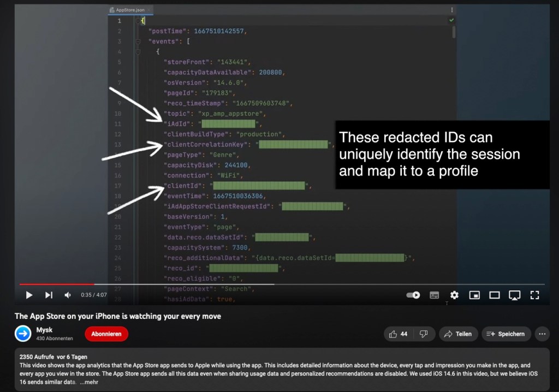This screenshot has height=392, width=559.
Task: Play the video
Action: 29,295
